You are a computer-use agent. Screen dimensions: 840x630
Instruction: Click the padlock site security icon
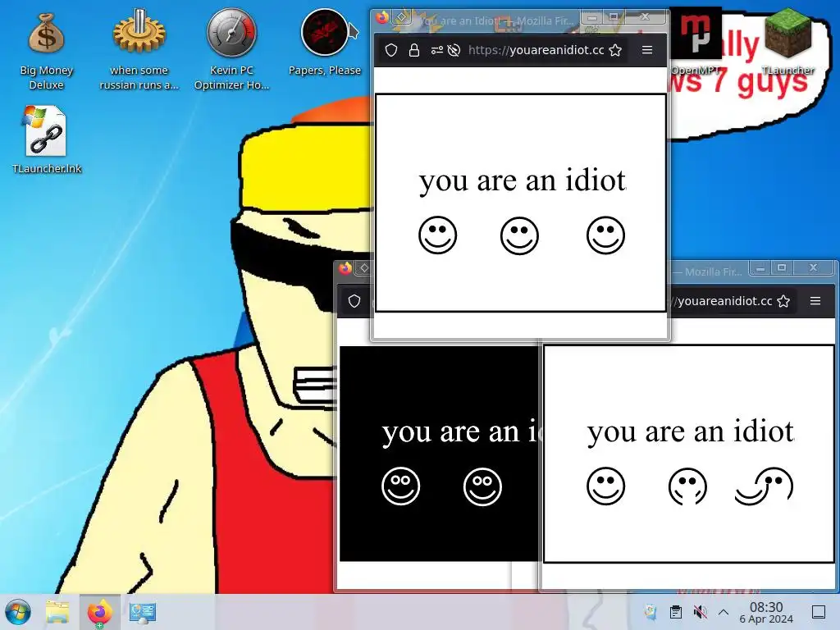(x=413, y=50)
